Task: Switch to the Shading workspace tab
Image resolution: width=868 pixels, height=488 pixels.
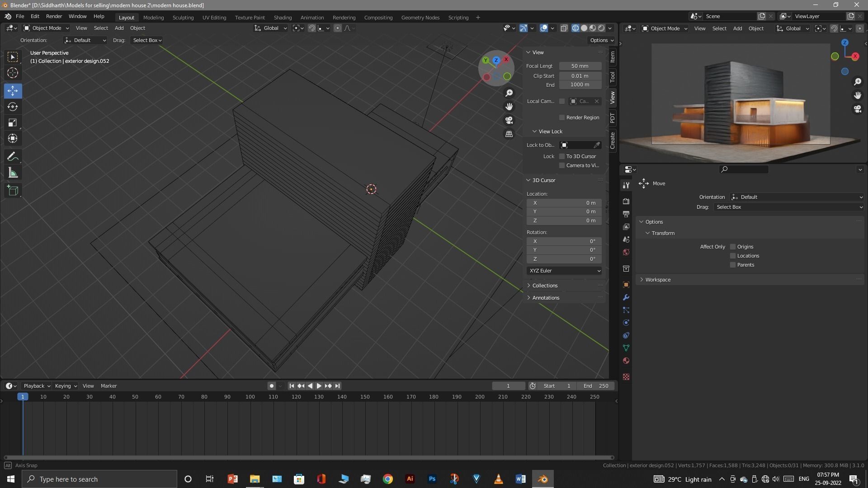Action: (283, 18)
